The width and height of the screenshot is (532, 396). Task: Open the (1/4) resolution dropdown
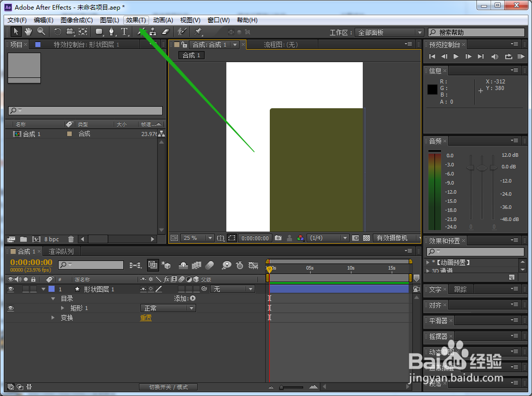click(x=328, y=238)
